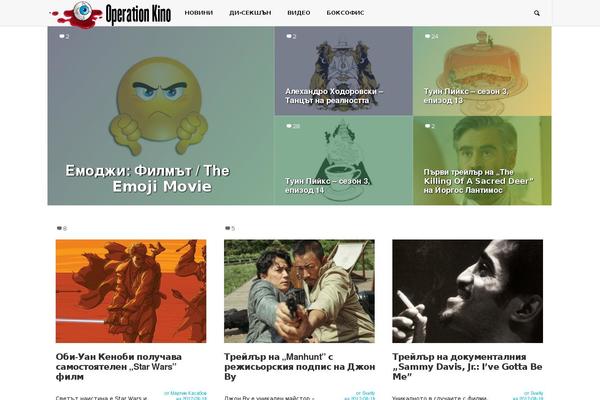Click the Operation Kino eyeball logo
This screenshot has height=400, width=600.
pos(76,14)
